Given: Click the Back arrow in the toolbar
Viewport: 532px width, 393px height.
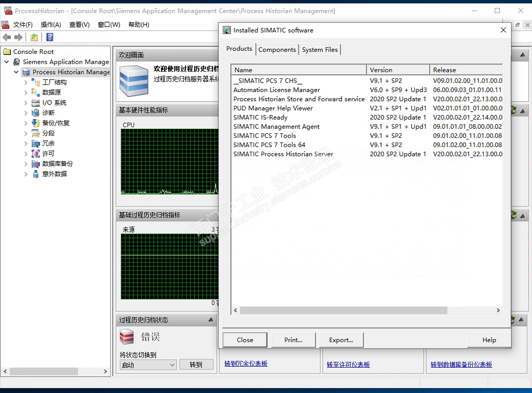Looking at the screenshot, I should 7,38.
